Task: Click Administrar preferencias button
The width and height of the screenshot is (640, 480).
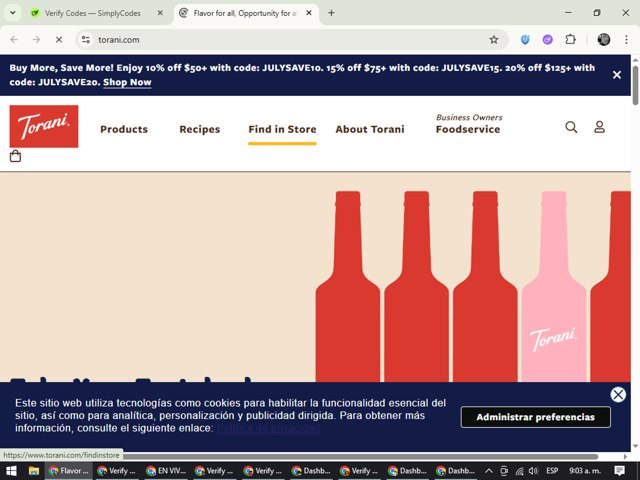Action: tap(536, 417)
